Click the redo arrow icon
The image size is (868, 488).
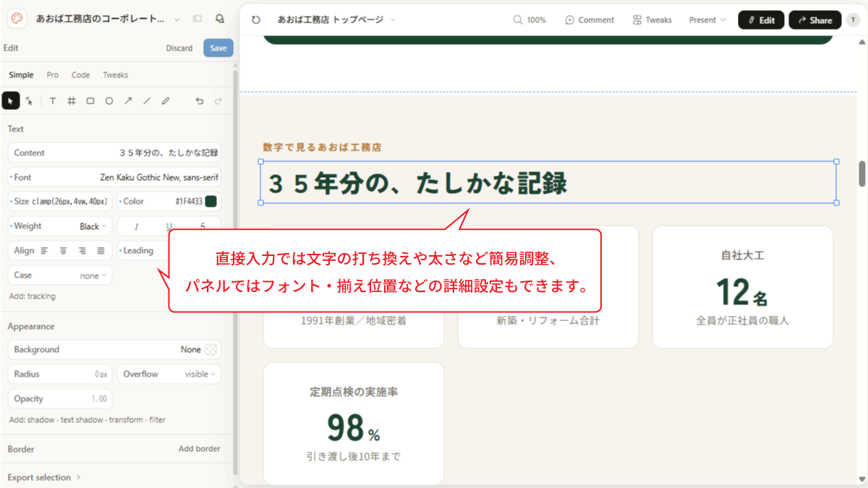point(218,101)
